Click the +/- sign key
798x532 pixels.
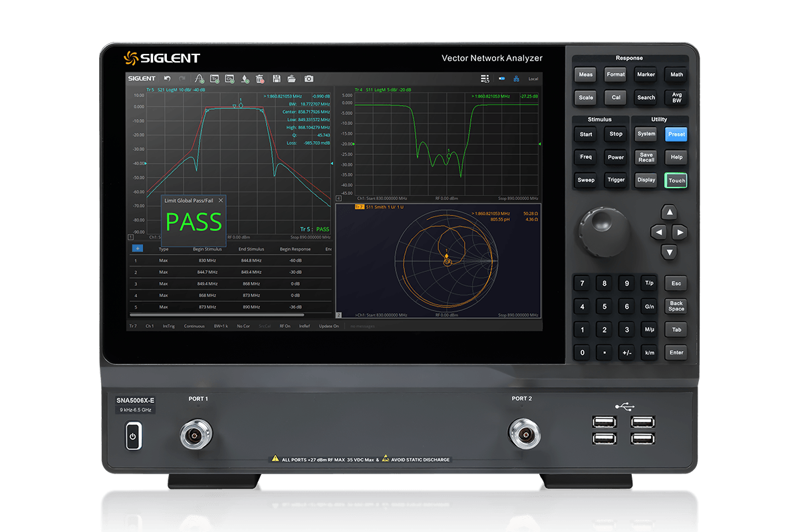(x=626, y=352)
